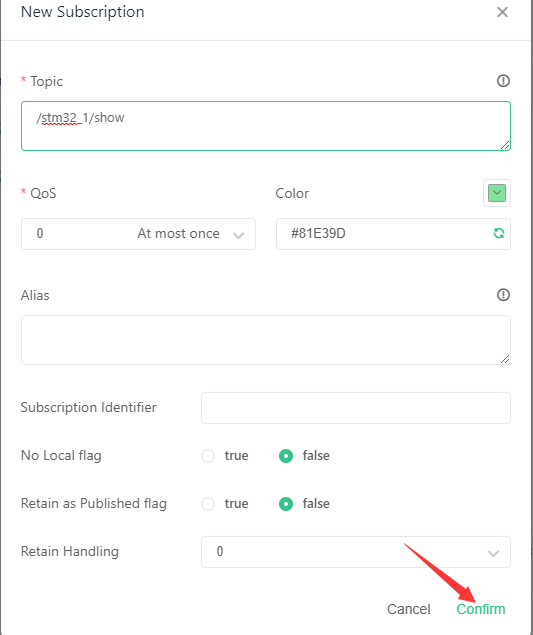Viewport: 533px width, 635px height.
Task: Click the resize grip in the Topic field
Action: 505,145
